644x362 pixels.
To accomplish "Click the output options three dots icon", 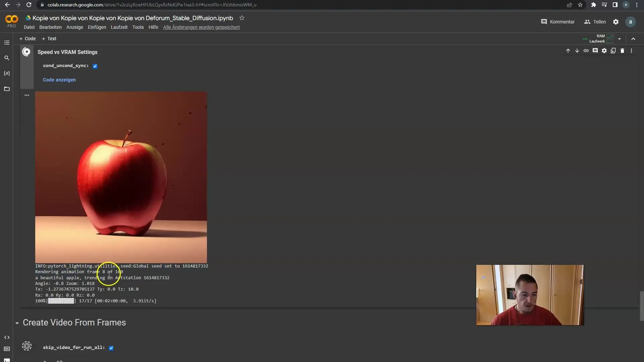I will click(x=27, y=95).
